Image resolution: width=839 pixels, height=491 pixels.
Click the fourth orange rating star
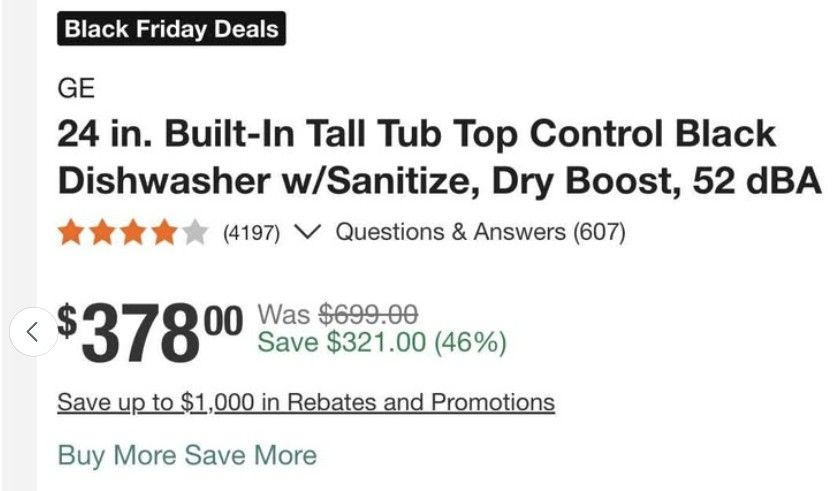coord(163,234)
